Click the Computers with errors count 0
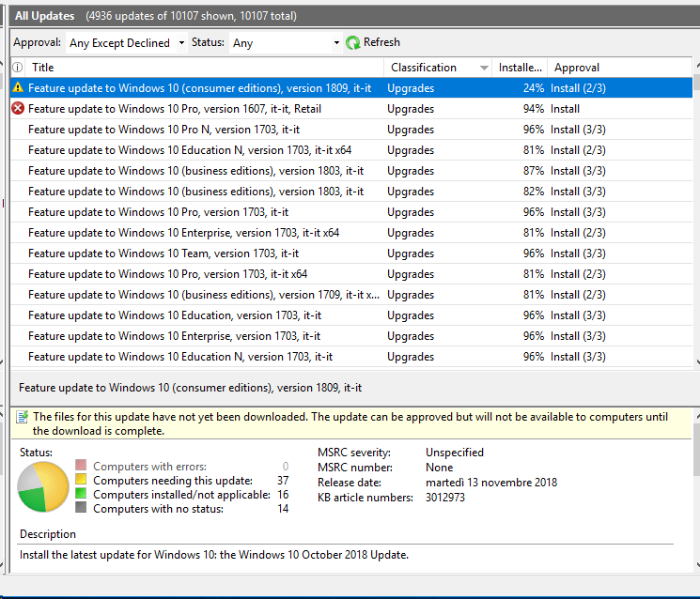The width and height of the screenshot is (700, 599). 286,467
